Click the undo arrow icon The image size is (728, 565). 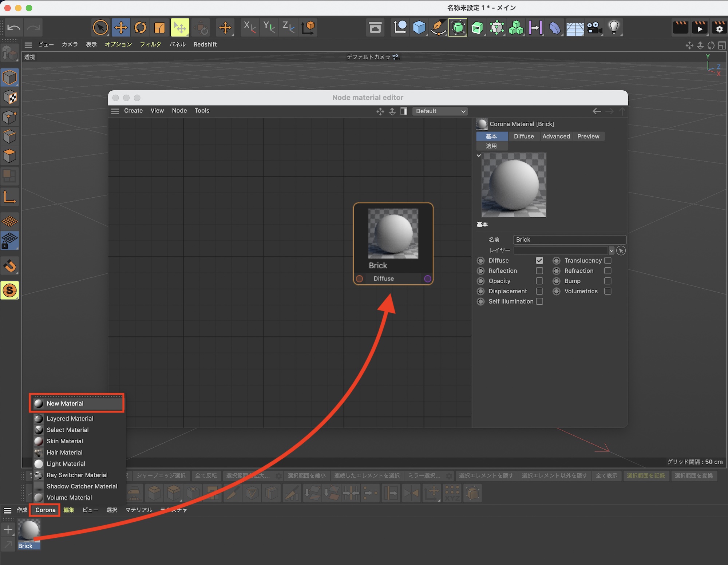[14, 28]
